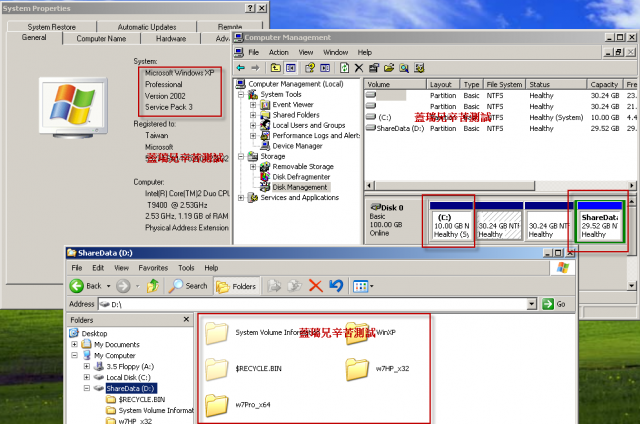Select Event Viewer in console tree
The width and height of the screenshot is (640, 424).
click(293, 104)
